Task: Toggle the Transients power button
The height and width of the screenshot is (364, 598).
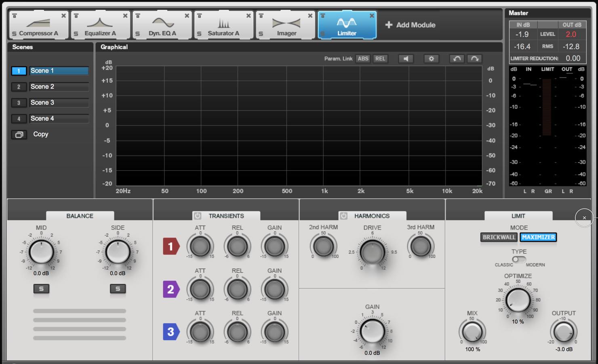Action: (197, 216)
